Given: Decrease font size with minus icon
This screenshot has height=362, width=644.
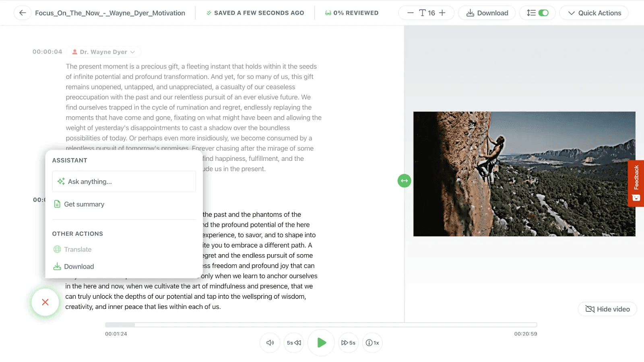Looking at the screenshot, I should tap(410, 13).
